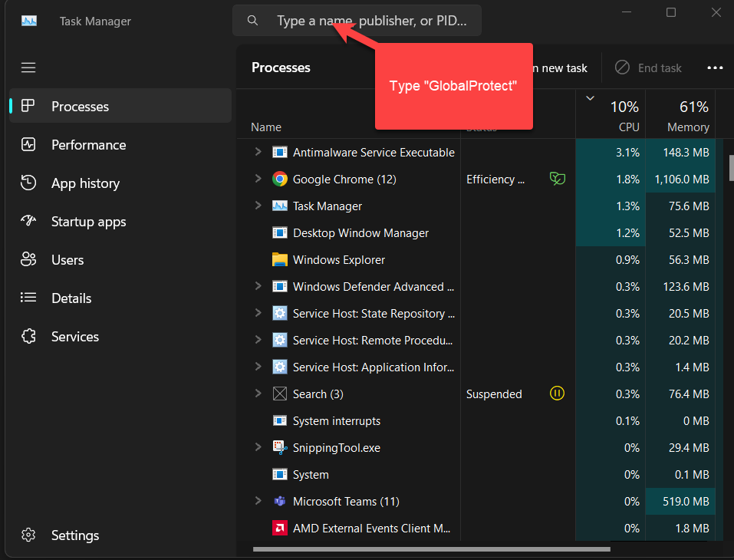734x560 pixels.
Task: Open the Services page
Action: (x=74, y=337)
